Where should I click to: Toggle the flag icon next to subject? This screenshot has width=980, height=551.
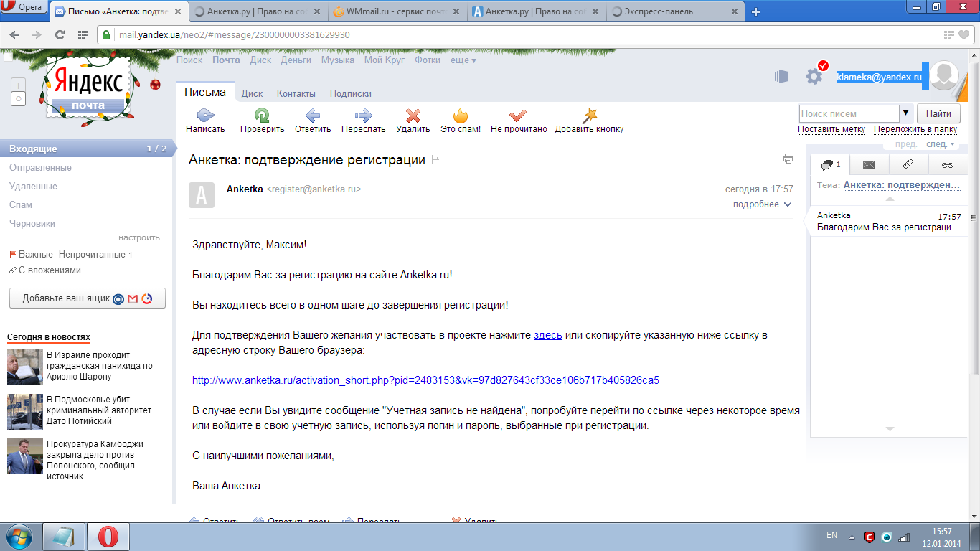pos(435,160)
